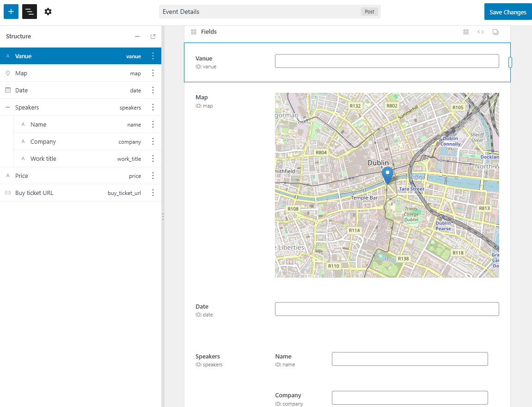The width and height of the screenshot is (532, 407).
Task: Select Buy ticket URL in Structure list
Action: [34, 193]
